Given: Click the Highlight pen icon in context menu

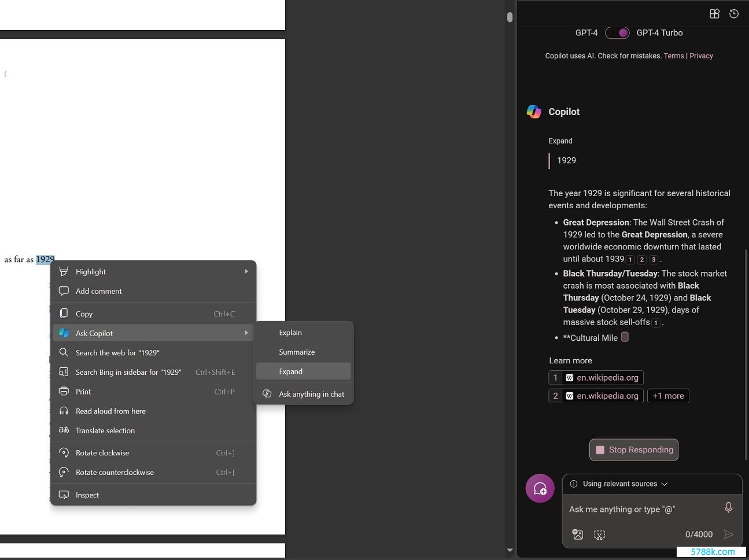Looking at the screenshot, I should 64,271.
